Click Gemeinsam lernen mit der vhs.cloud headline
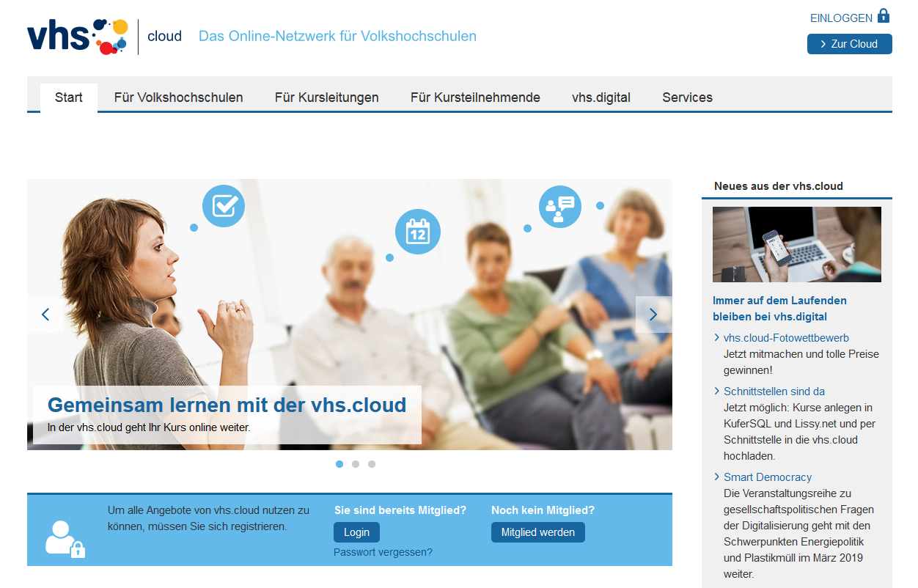918x588 pixels. (x=227, y=405)
